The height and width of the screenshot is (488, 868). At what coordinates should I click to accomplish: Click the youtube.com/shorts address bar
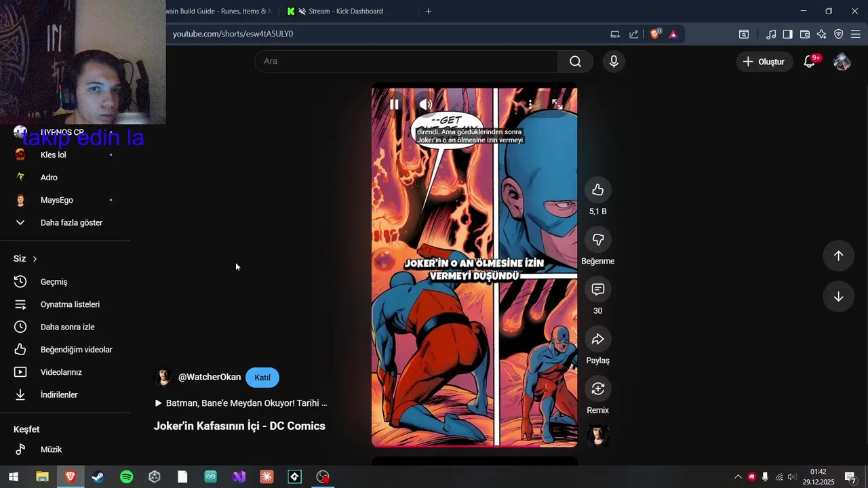click(x=387, y=34)
